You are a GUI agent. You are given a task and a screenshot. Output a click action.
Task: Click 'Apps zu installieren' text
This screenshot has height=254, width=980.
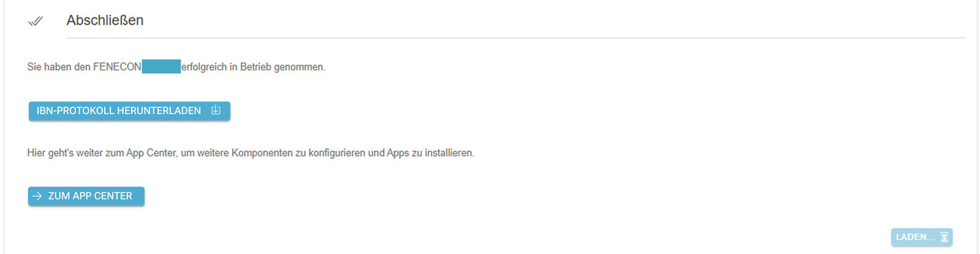point(430,153)
